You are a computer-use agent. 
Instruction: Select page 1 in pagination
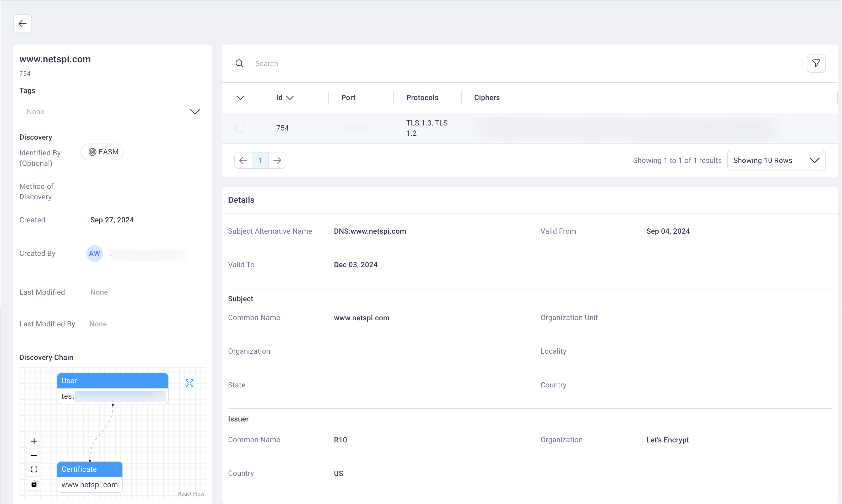[x=260, y=160]
